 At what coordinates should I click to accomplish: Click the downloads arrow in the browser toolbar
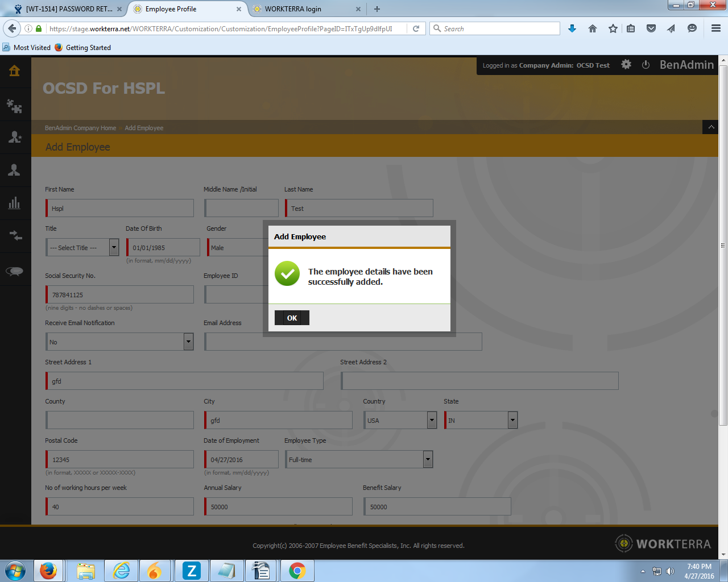click(x=572, y=28)
